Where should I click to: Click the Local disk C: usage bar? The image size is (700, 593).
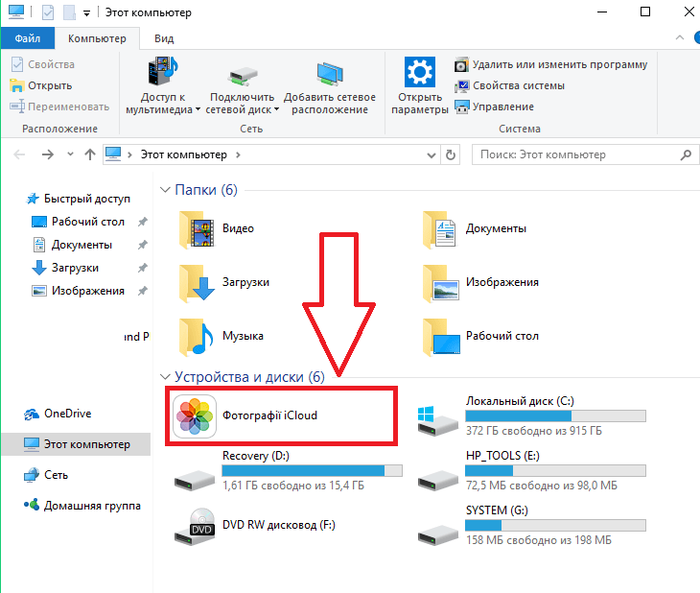coord(555,416)
